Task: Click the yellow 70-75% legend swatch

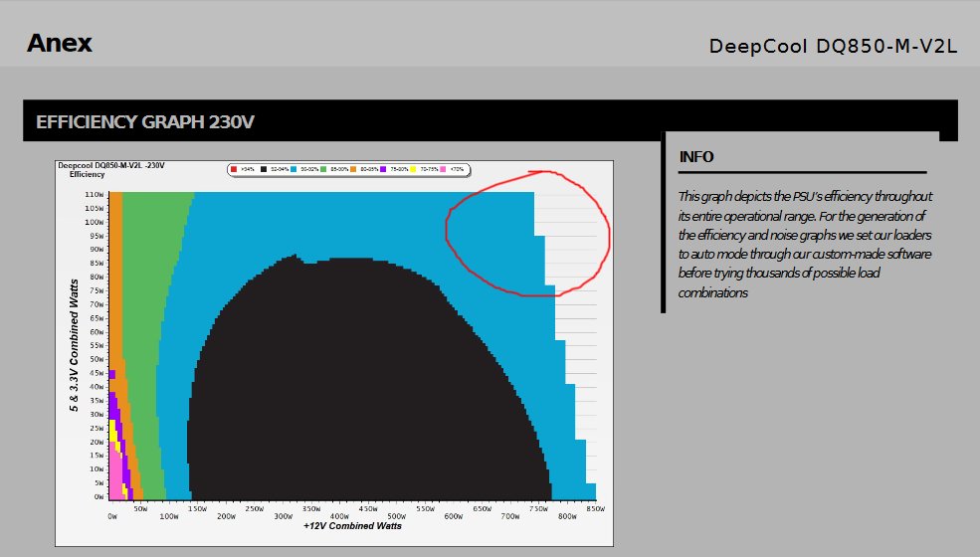Action: [x=413, y=169]
